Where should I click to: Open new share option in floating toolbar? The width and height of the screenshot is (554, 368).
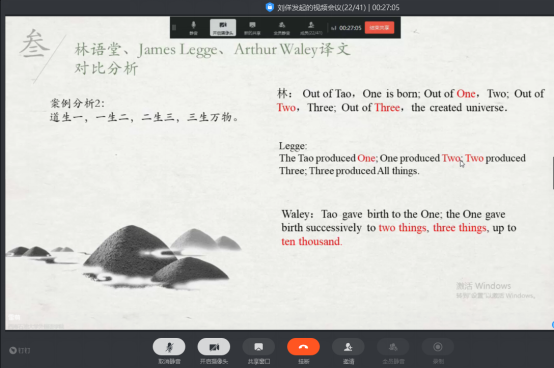252,28
